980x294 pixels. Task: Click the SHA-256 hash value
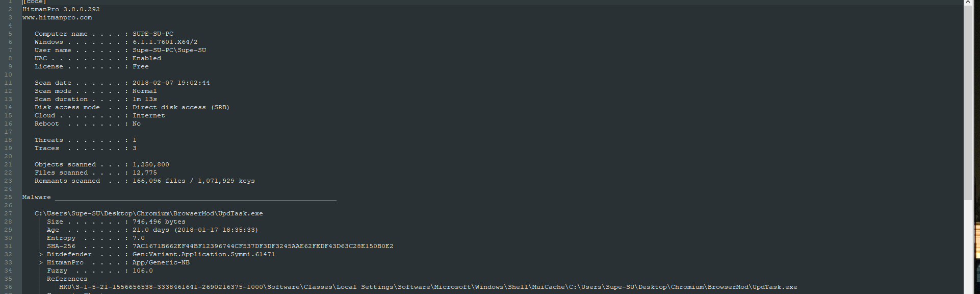pyautogui.click(x=263, y=246)
